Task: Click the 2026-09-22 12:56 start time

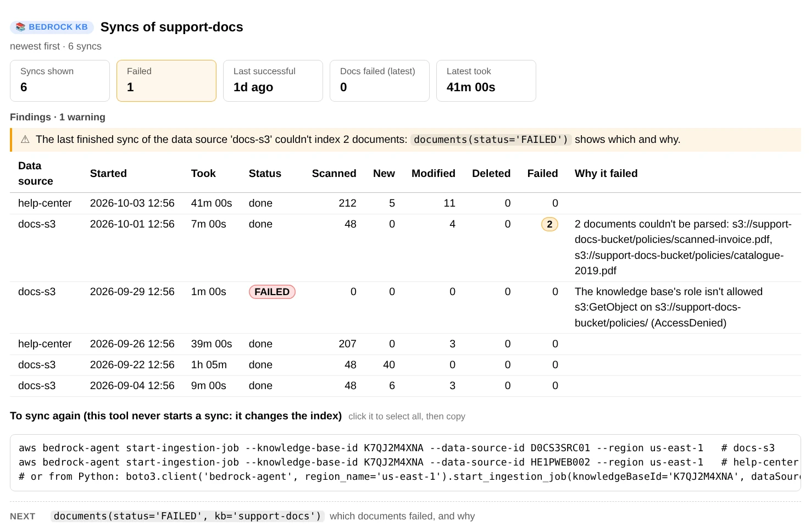Action: [x=132, y=365]
